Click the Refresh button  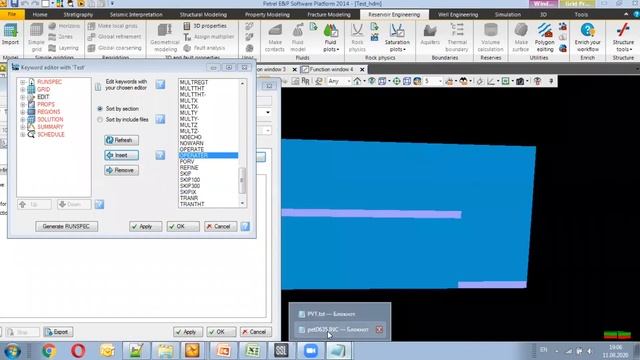tap(121, 140)
